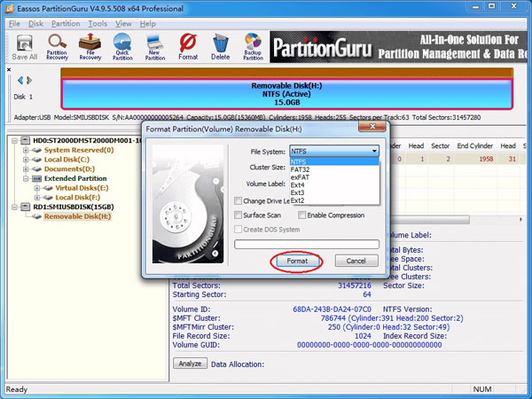Image resolution: width=532 pixels, height=399 pixels.
Task: Expand the Local Disk(C:) node
Action: pyautogui.click(x=26, y=160)
